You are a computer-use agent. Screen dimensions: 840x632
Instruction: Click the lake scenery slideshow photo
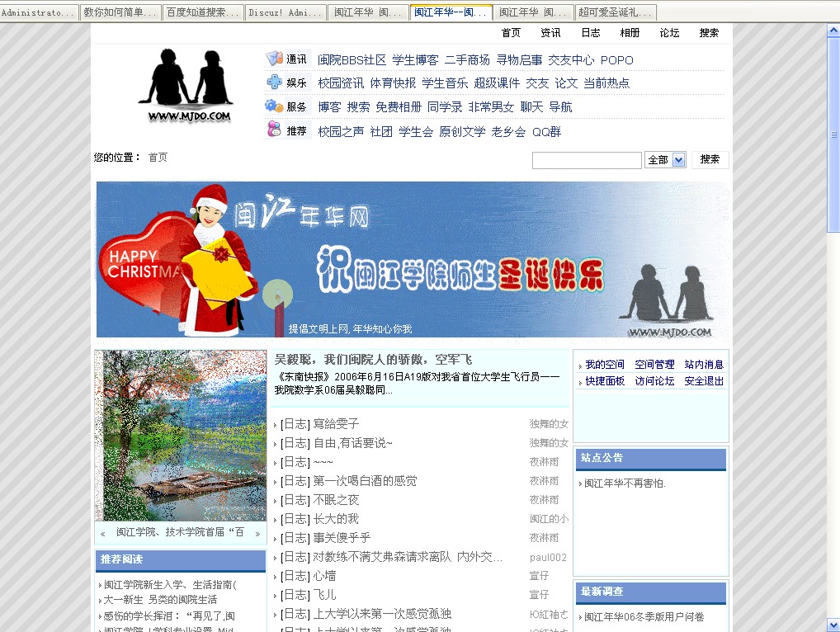coord(181,436)
